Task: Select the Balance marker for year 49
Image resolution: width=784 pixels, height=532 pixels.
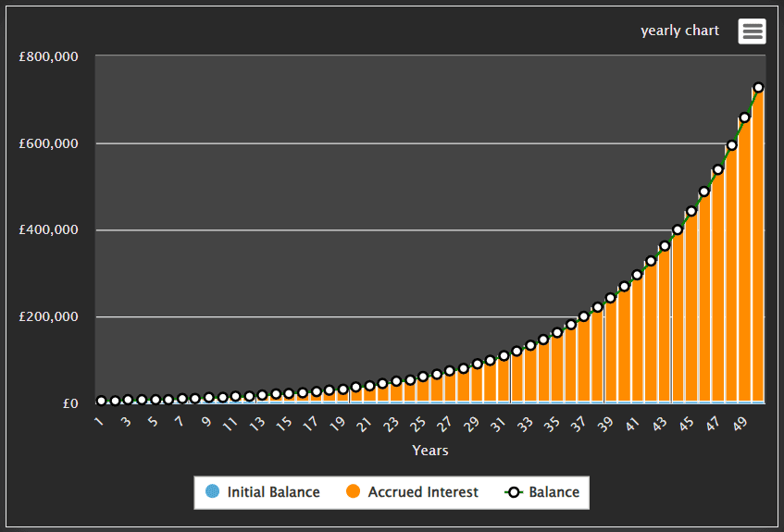Action: pyautogui.click(x=745, y=118)
